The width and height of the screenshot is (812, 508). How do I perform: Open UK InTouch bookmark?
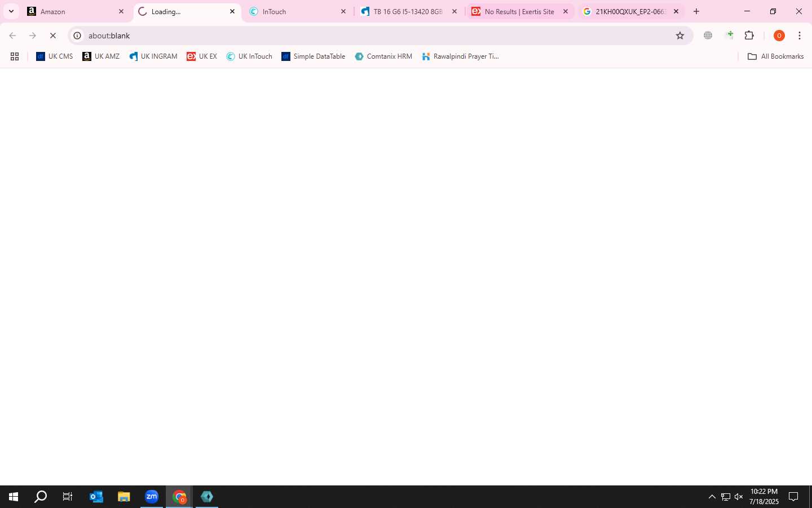coord(249,56)
